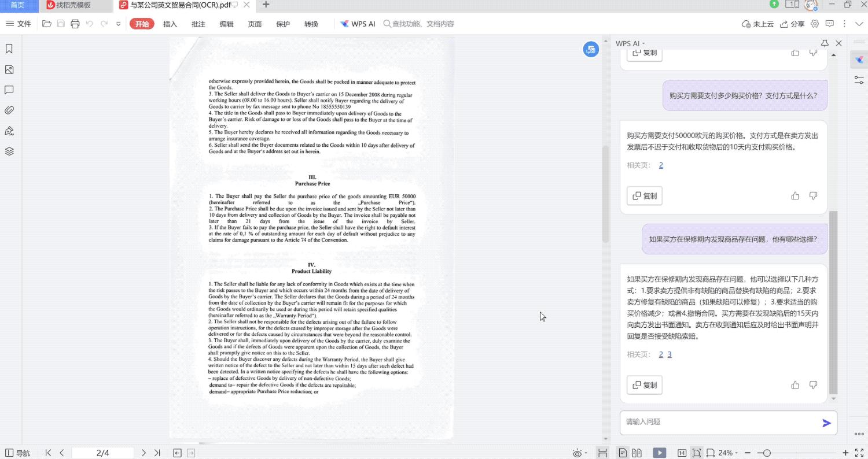Toggle the 导航 navigation pane
868x459 pixels.
tap(19, 453)
